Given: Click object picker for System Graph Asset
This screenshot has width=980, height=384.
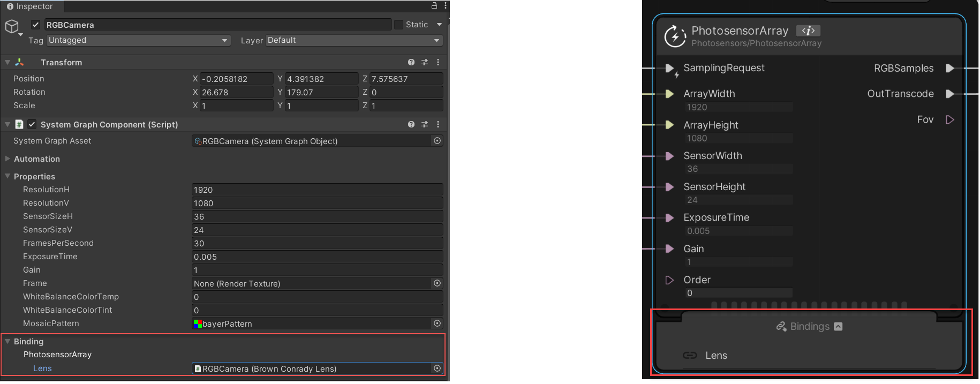Looking at the screenshot, I should pos(437,141).
